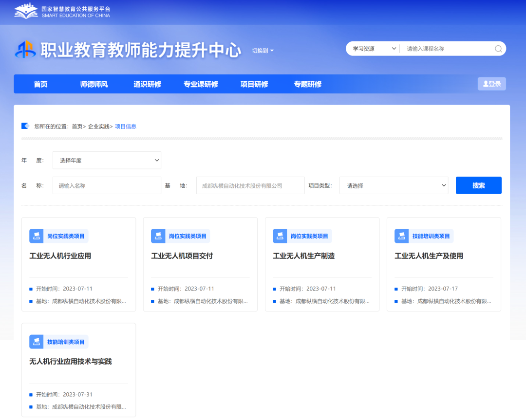Click the project icon on 无人机行业应用技术与实践 card
Screen dimensions: 526x420
coord(36,342)
